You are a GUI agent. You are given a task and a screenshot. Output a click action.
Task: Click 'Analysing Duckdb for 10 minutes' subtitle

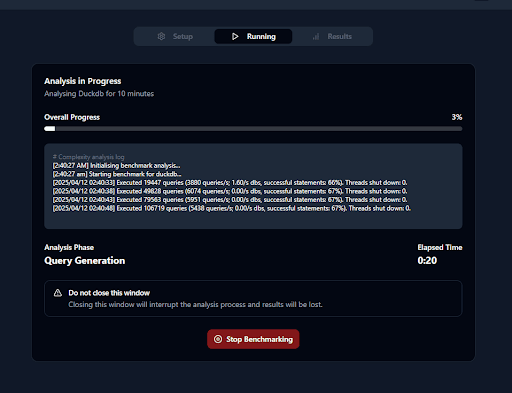pyautogui.click(x=99, y=94)
